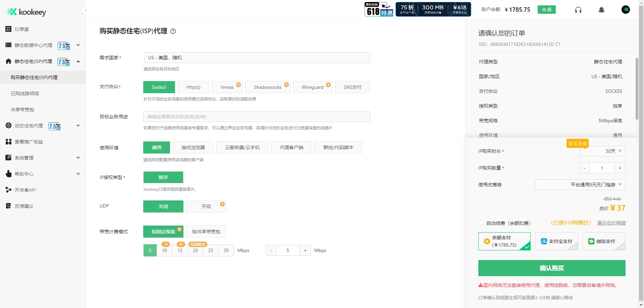This screenshot has height=308, width=644.
Task: Open the 30天 IP购买时长 dropdown
Action: tap(602, 151)
